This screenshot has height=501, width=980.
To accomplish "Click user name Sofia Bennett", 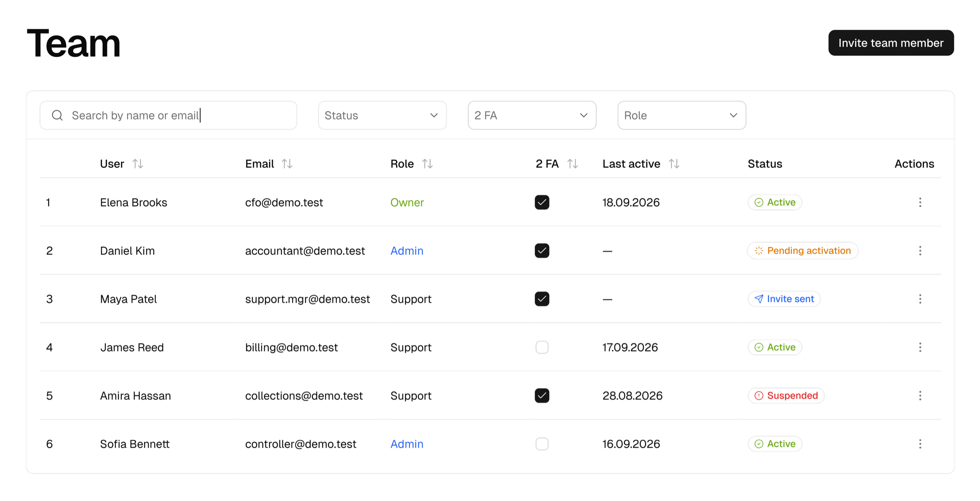I will (x=135, y=444).
